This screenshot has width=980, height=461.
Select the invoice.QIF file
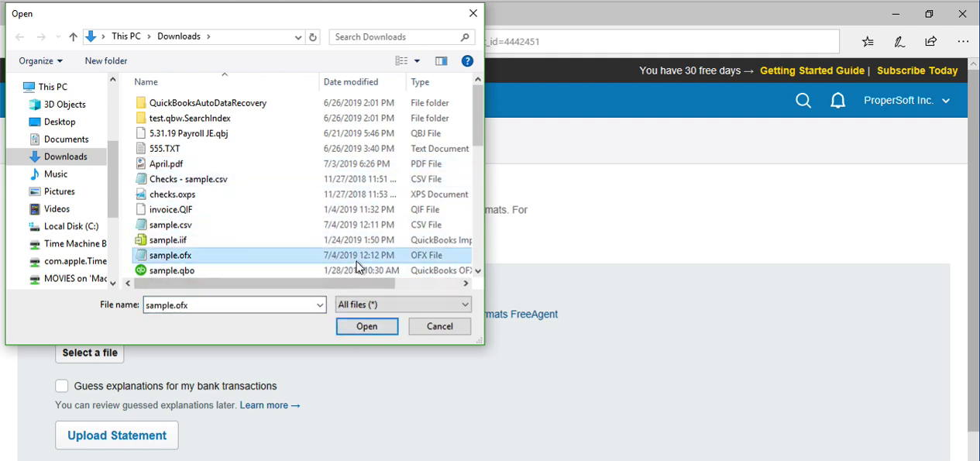tap(302, 209)
